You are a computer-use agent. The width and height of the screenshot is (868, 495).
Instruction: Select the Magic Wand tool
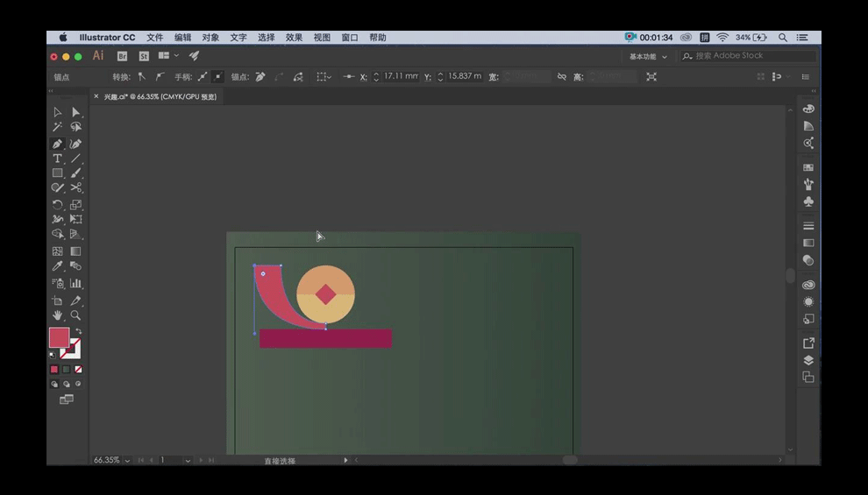click(57, 128)
